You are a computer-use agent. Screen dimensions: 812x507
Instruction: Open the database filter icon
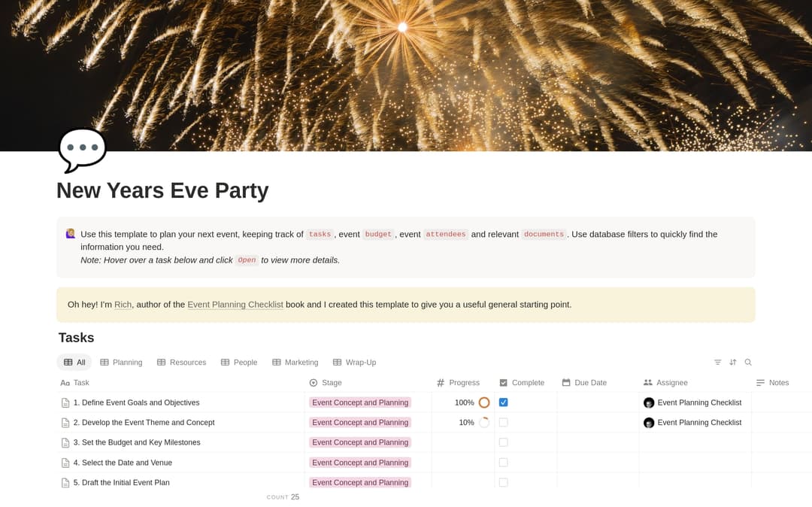coord(718,363)
